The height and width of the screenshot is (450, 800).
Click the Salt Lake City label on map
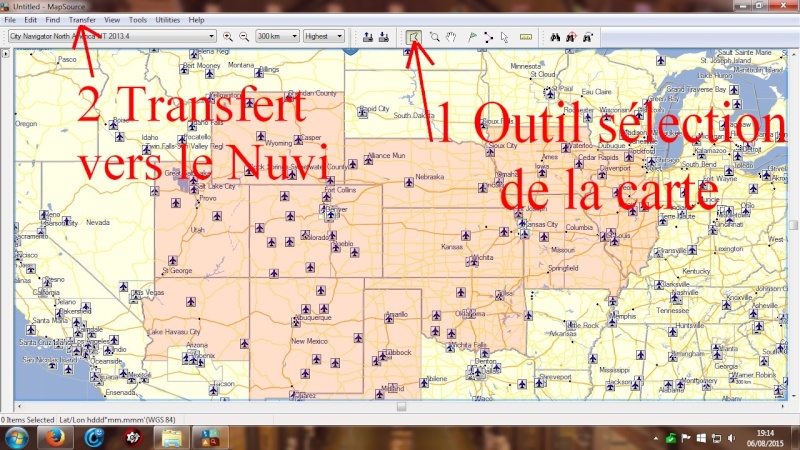click(x=216, y=186)
